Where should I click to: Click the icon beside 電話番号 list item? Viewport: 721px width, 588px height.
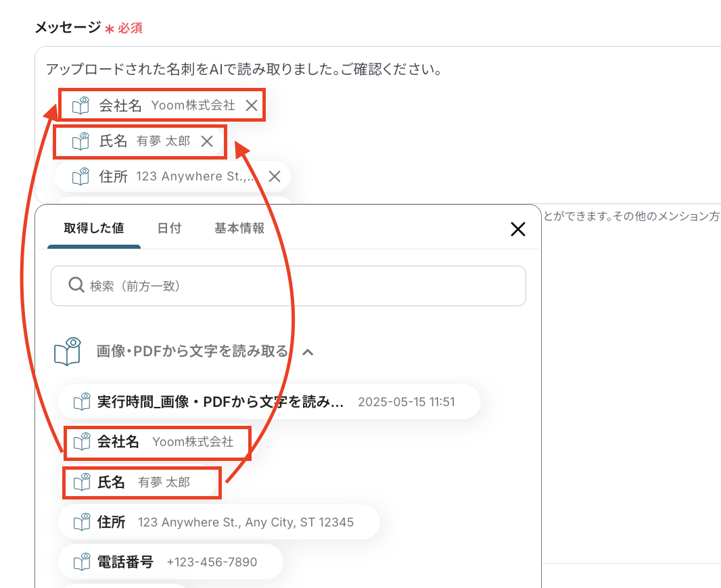(82, 562)
